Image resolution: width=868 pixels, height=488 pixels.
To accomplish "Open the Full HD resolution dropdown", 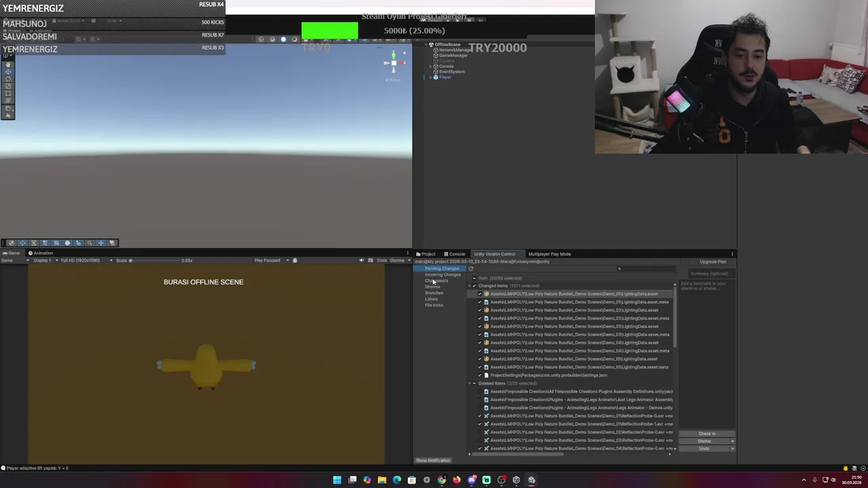I will pos(87,260).
